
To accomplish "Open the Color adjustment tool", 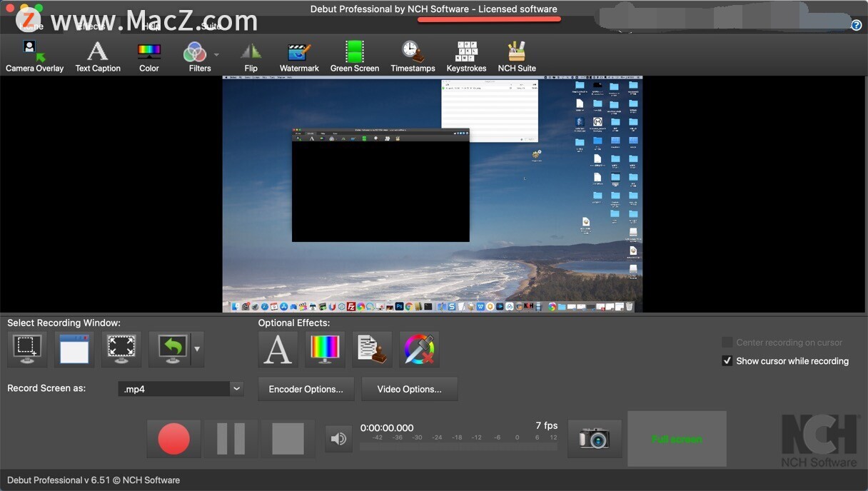I will click(x=149, y=56).
